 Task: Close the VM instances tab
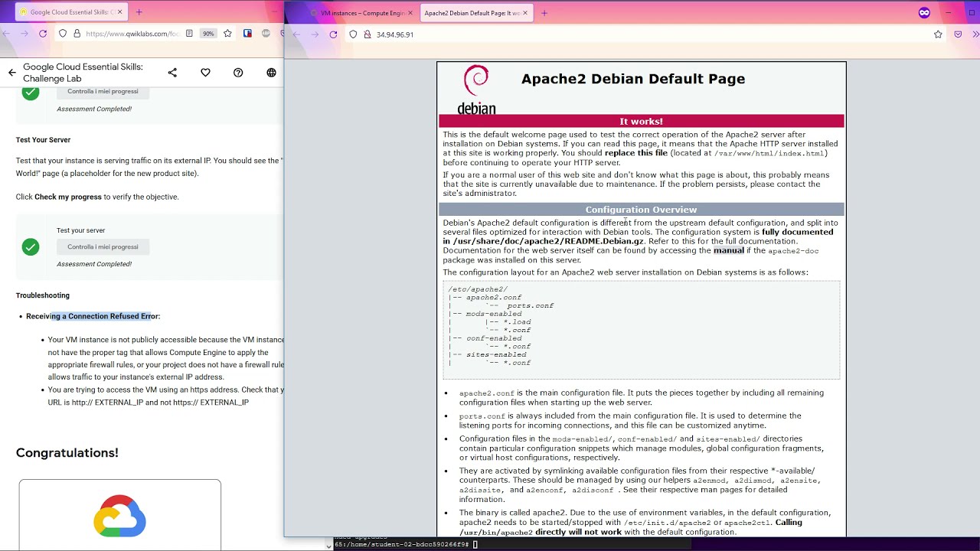410,13
